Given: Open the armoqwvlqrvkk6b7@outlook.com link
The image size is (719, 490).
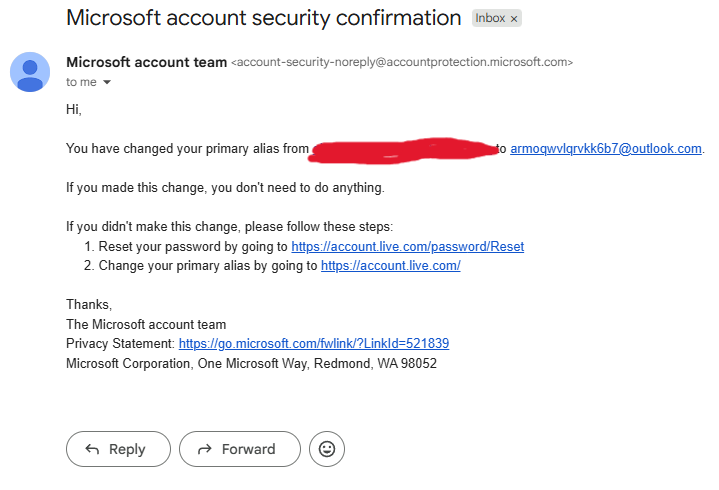Looking at the screenshot, I should tap(606, 149).
